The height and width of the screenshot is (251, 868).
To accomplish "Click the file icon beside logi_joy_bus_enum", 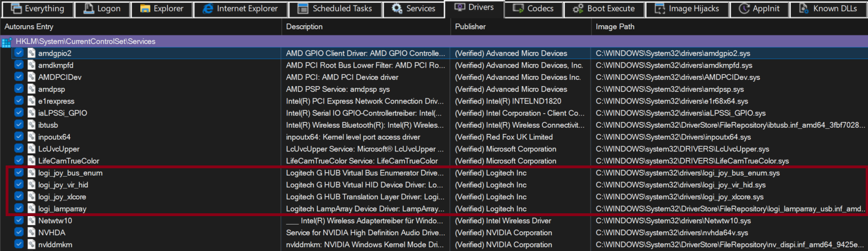I will tap(32, 173).
